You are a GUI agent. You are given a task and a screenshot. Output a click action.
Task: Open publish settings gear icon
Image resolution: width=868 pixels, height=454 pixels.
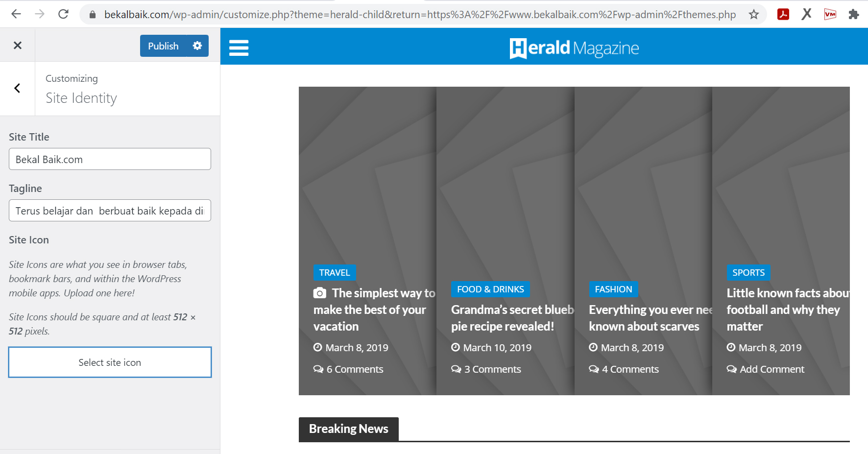pyautogui.click(x=197, y=46)
